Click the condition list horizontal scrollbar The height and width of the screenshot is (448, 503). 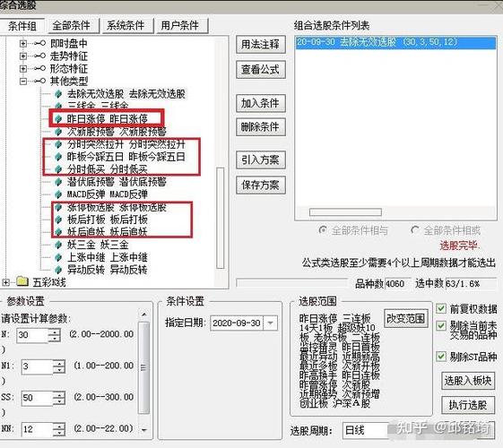click(x=345, y=212)
